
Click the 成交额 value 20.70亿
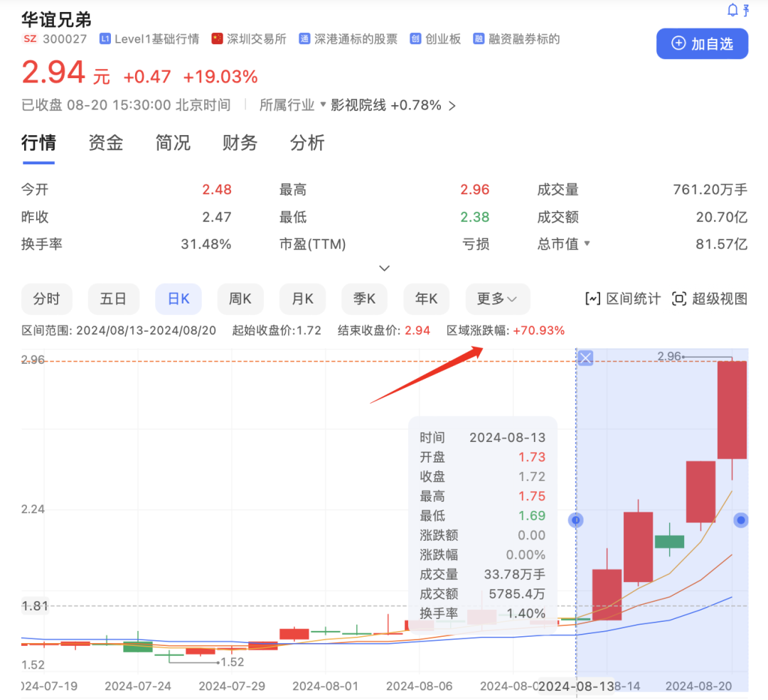click(722, 217)
